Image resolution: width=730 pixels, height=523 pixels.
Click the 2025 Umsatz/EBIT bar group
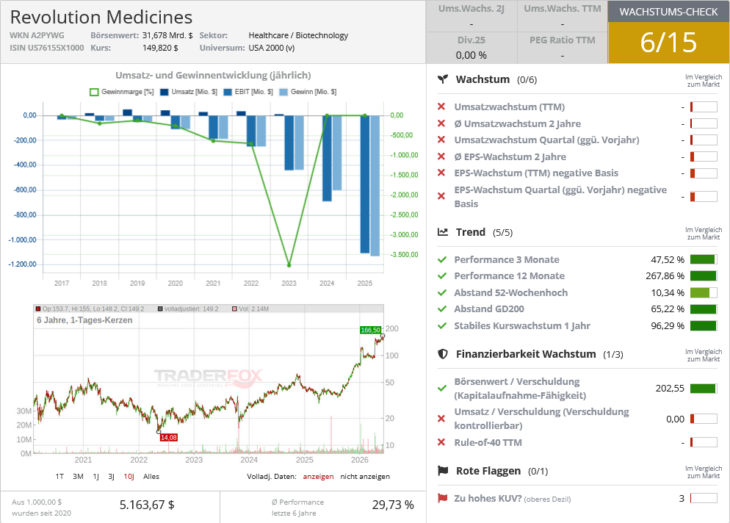(370, 185)
